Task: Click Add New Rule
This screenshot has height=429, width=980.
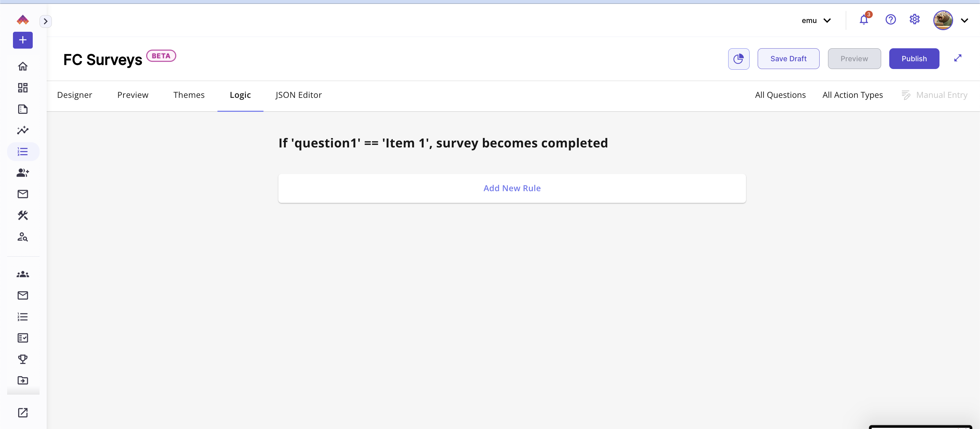Action: point(512,188)
